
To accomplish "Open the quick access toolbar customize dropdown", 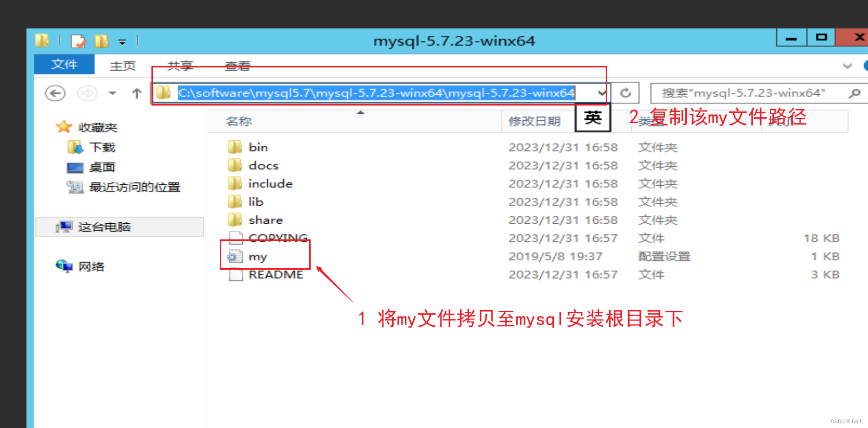I will coord(122,42).
